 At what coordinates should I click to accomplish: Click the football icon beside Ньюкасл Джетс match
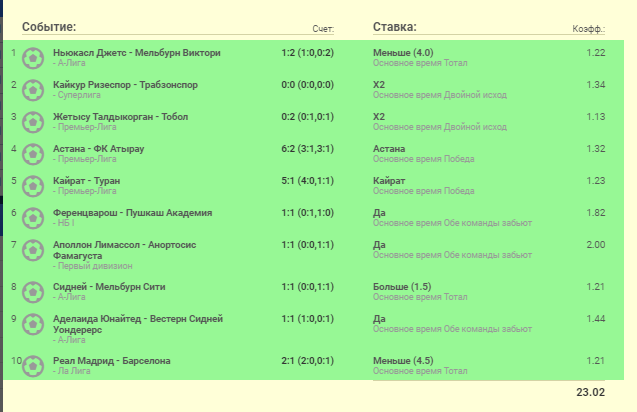point(33,58)
